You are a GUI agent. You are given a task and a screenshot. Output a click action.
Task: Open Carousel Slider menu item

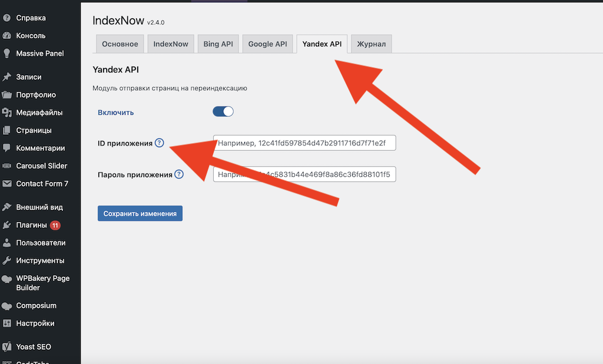(x=42, y=166)
